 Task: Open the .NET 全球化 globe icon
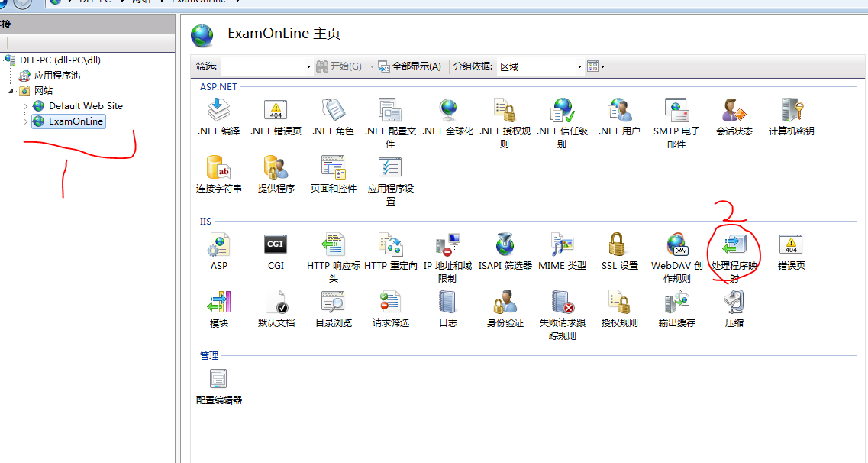tap(448, 110)
